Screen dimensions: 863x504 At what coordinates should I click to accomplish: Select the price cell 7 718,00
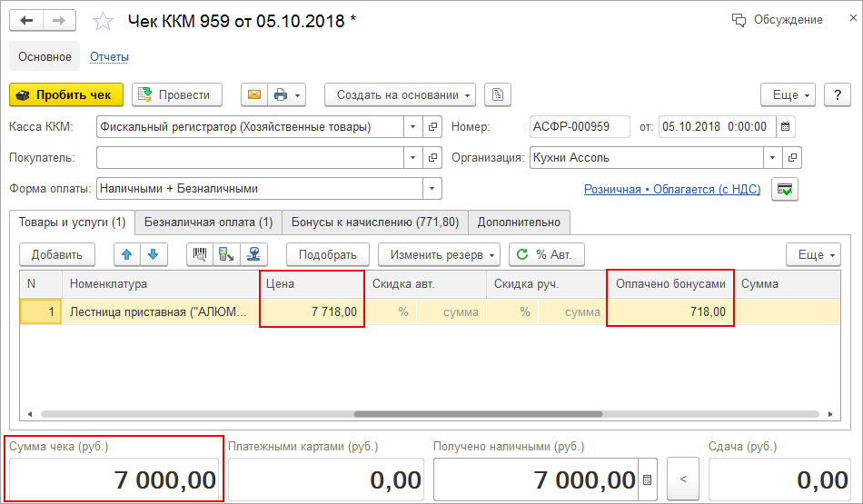[x=312, y=312]
